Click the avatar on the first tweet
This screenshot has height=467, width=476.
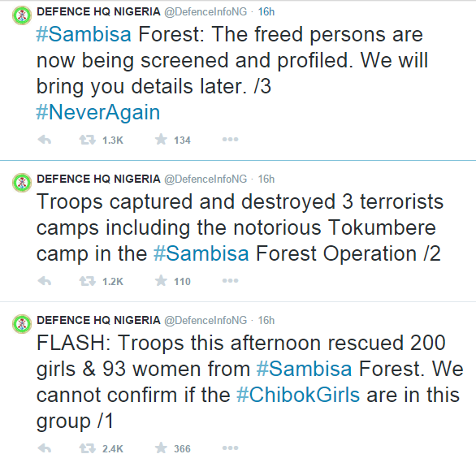coord(22,15)
